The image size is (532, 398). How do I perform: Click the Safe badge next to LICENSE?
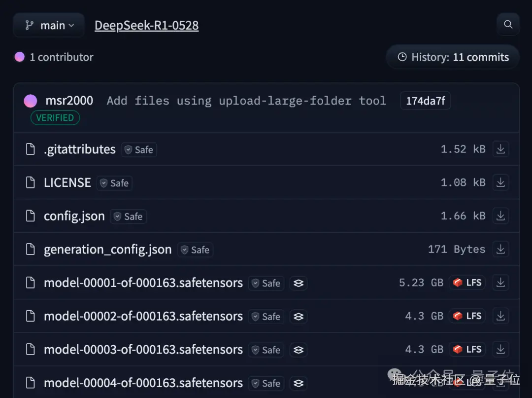coord(115,183)
